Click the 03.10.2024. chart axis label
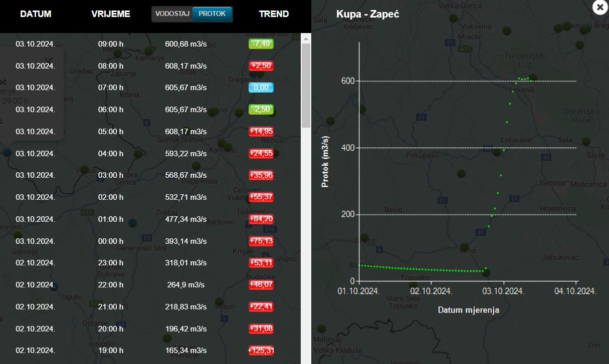Image resolution: width=609 pixels, height=364 pixels. 503,291
